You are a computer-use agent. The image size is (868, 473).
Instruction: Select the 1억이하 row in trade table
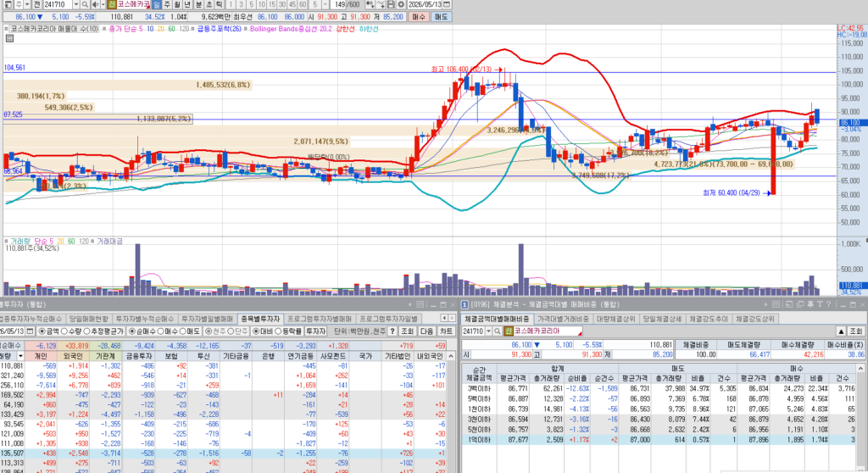click(x=659, y=440)
